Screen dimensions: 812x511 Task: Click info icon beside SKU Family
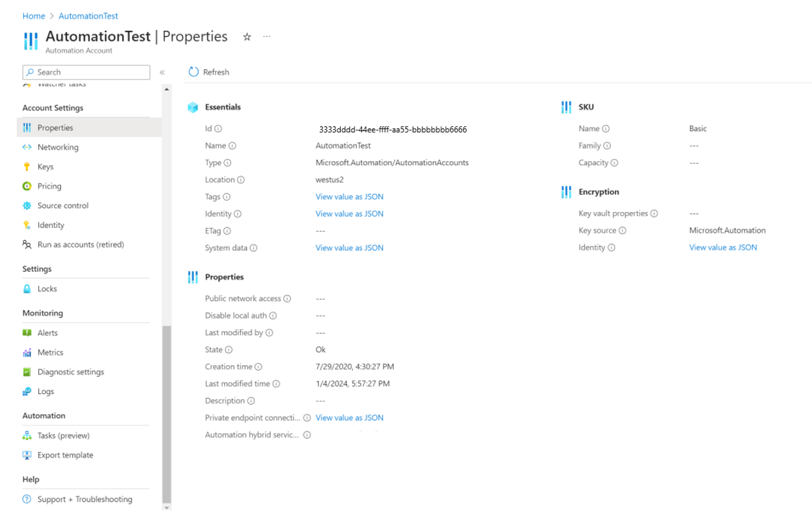point(606,146)
